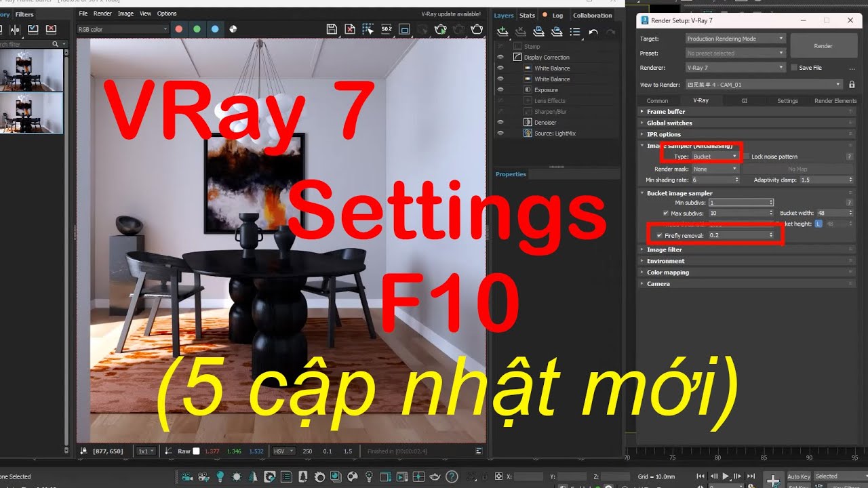Activate the Region render icon
Image resolution: width=868 pixels, height=488 pixels.
point(368,29)
